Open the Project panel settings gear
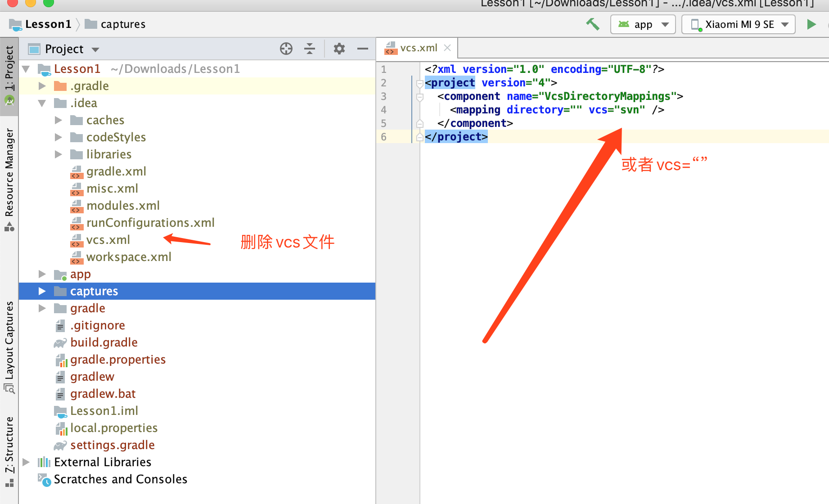 point(339,49)
